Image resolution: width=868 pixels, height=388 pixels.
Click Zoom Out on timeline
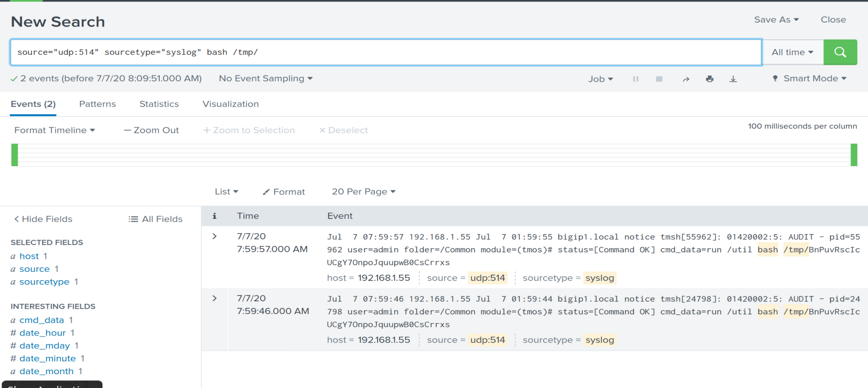pyautogui.click(x=151, y=130)
